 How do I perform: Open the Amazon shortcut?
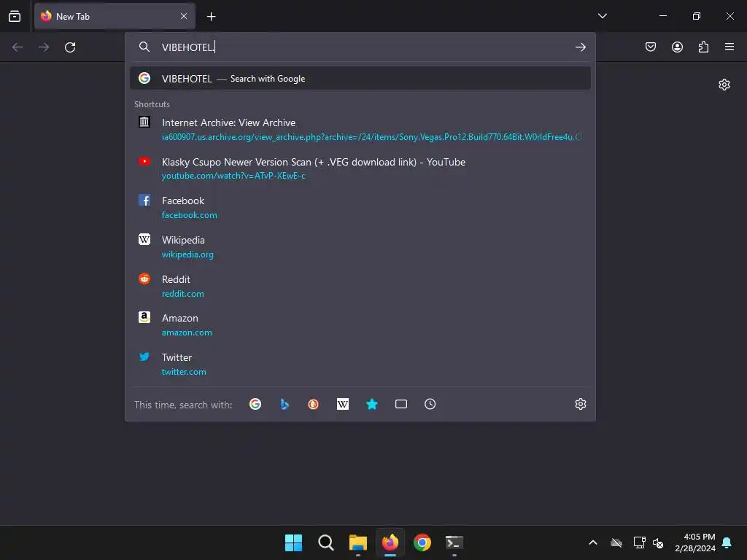coord(360,325)
